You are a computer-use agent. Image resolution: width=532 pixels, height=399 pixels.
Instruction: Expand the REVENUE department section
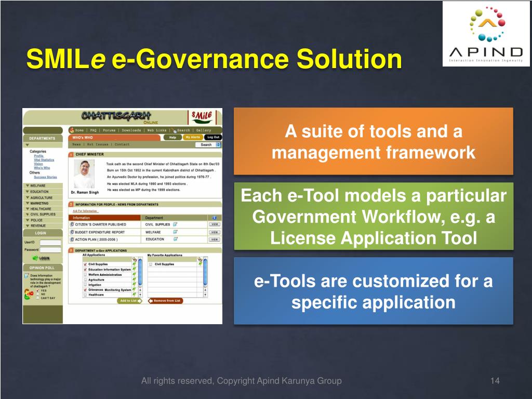coord(43,225)
